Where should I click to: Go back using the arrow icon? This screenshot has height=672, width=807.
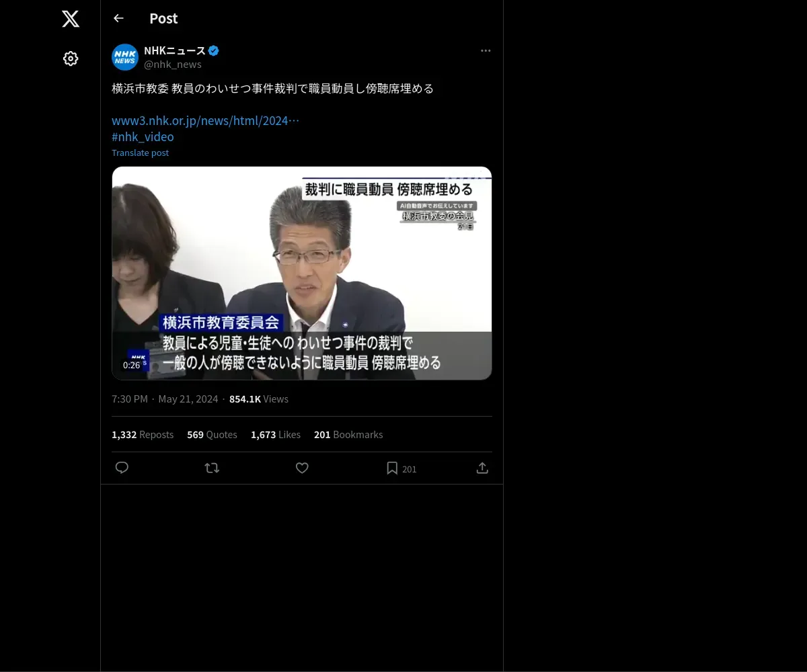pyautogui.click(x=118, y=18)
